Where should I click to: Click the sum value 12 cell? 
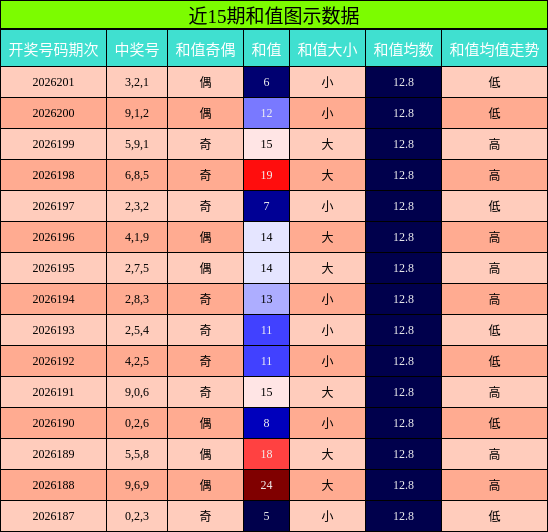(267, 113)
